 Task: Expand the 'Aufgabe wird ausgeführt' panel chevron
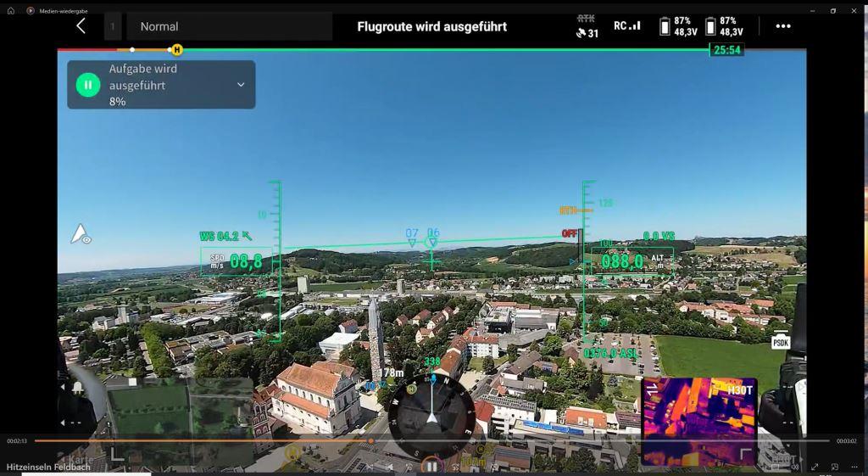coord(241,85)
